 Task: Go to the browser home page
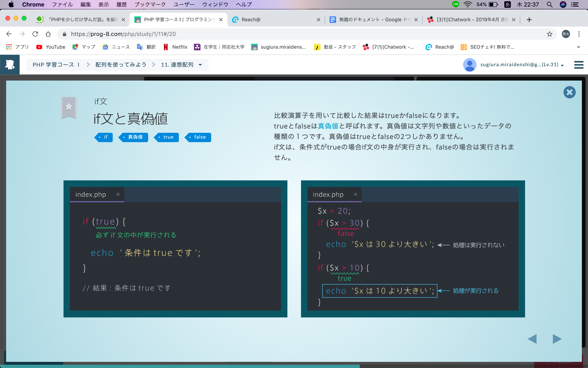(x=48, y=34)
